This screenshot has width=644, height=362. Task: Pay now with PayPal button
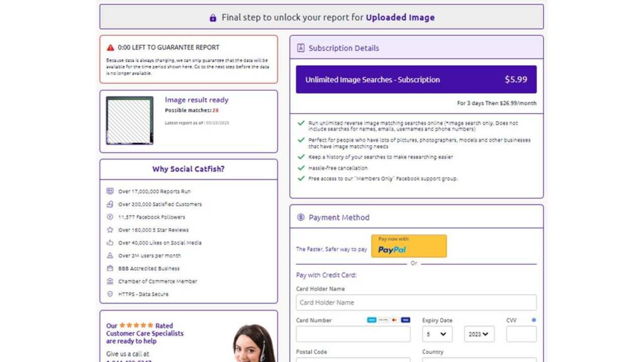click(409, 246)
